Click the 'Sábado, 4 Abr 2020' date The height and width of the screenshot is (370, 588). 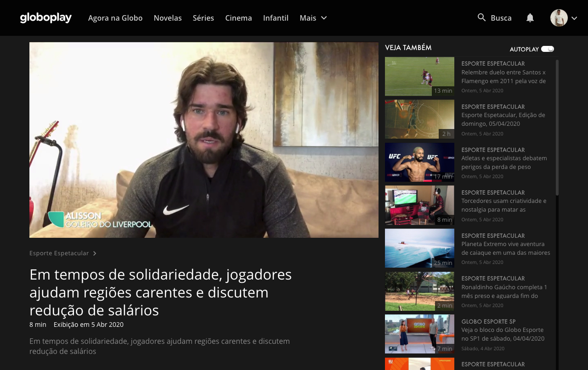coord(483,348)
